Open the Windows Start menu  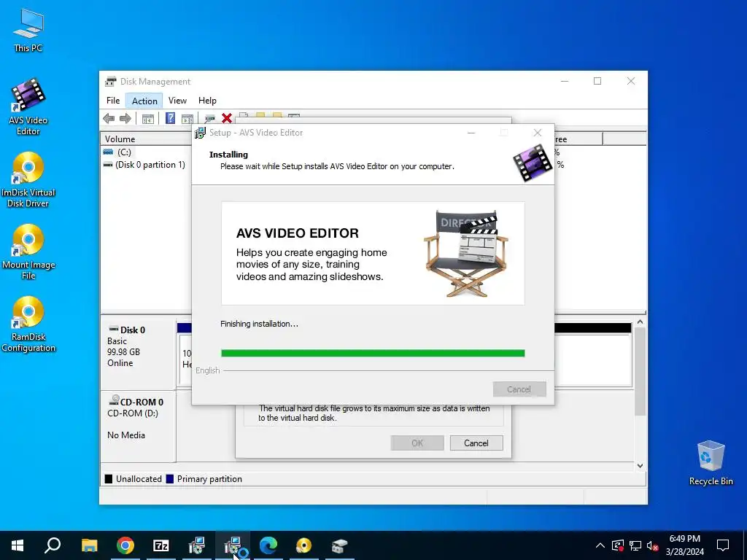[18, 545]
